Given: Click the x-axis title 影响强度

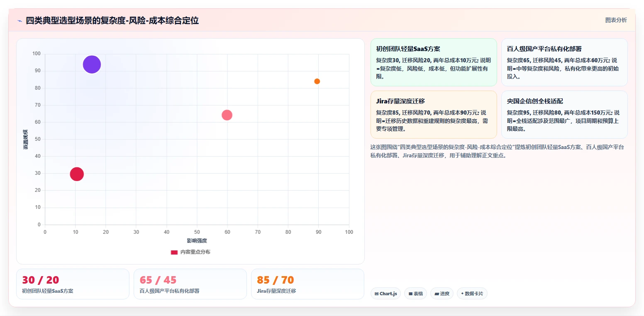Looking at the screenshot, I should pos(197,241).
